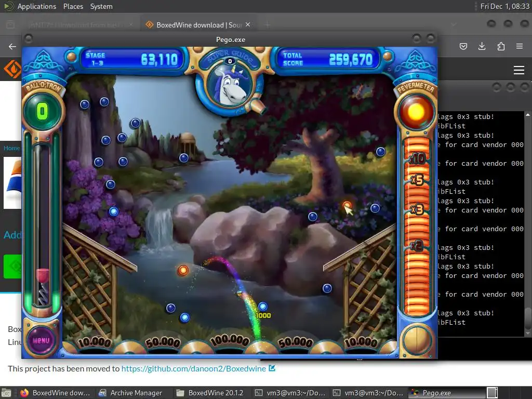Screen dimensions: 532x399
Task: Click the glowing Fevermeter orb
Action: 416,112
